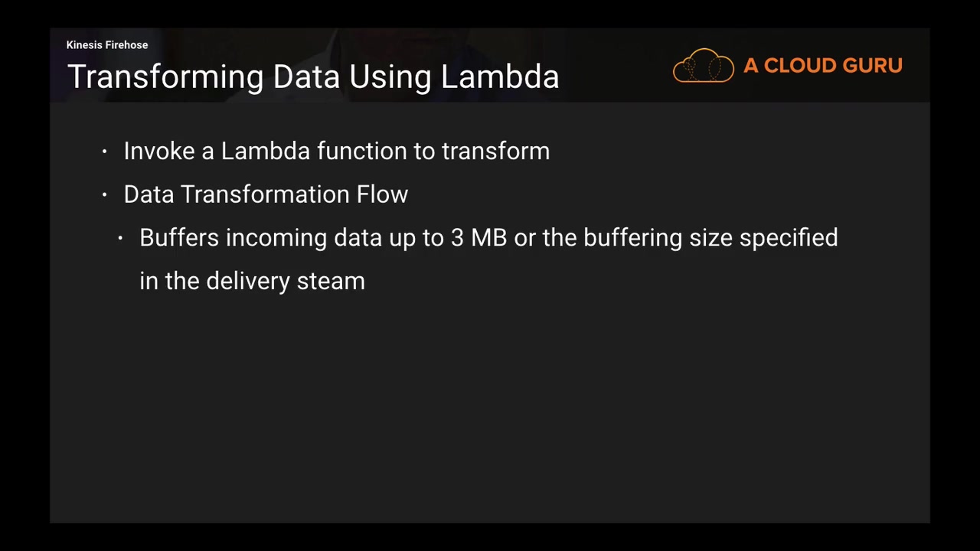Image resolution: width=980 pixels, height=551 pixels.
Task: Click the word "Data" in the slide title
Action: pyautogui.click(x=307, y=77)
